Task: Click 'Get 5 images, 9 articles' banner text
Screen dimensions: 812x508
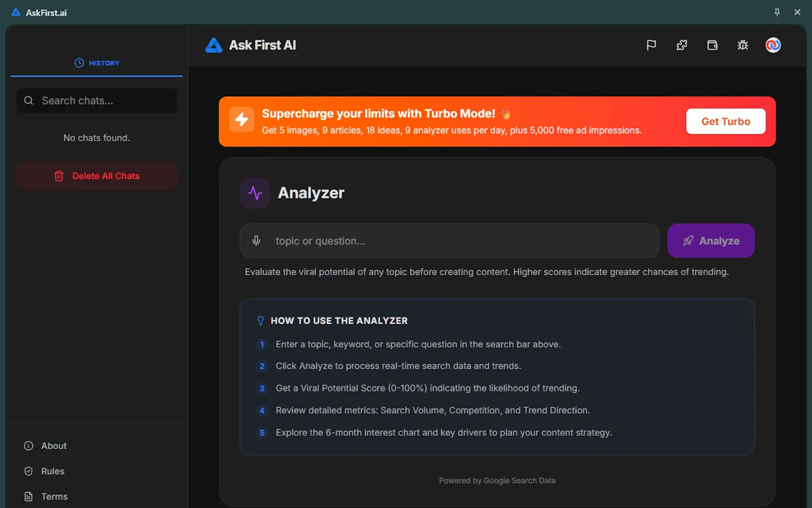Action: pos(452,131)
